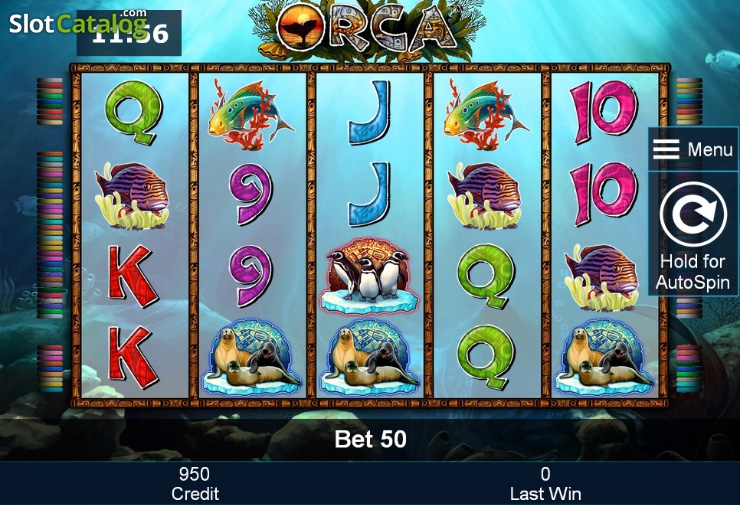Click the top-left payline color indicators
This screenshot has height=505, width=740.
(x=50, y=101)
